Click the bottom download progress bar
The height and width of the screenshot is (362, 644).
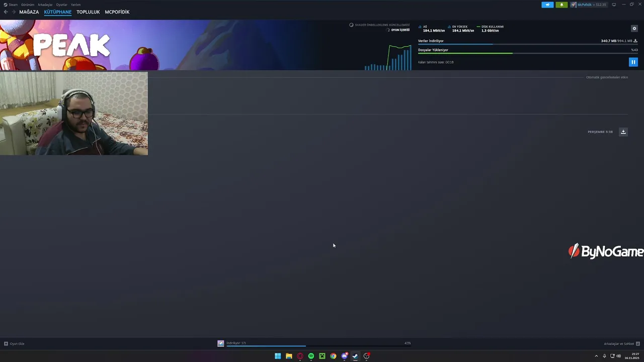coord(318,346)
